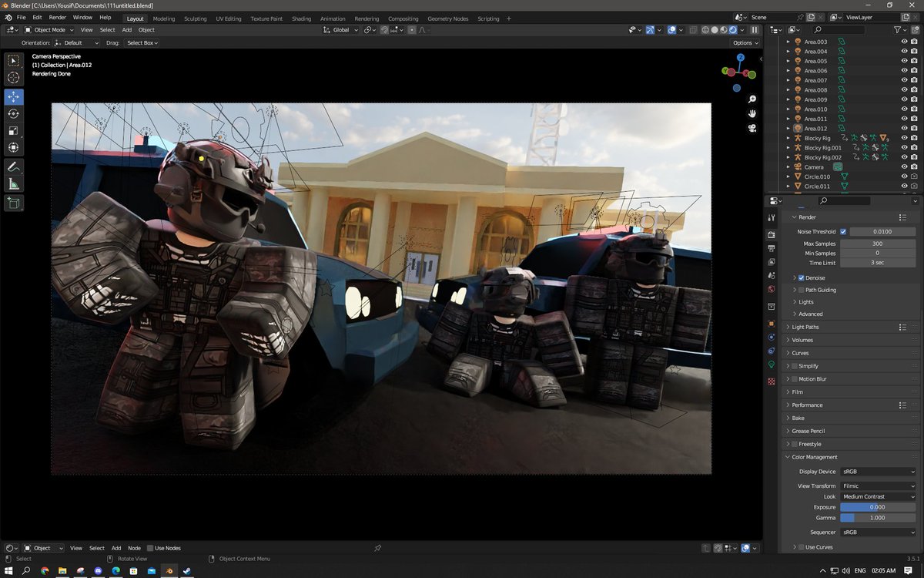Select the Add Cube tool
Image resolution: width=924 pixels, height=578 pixels.
click(x=14, y=203)
